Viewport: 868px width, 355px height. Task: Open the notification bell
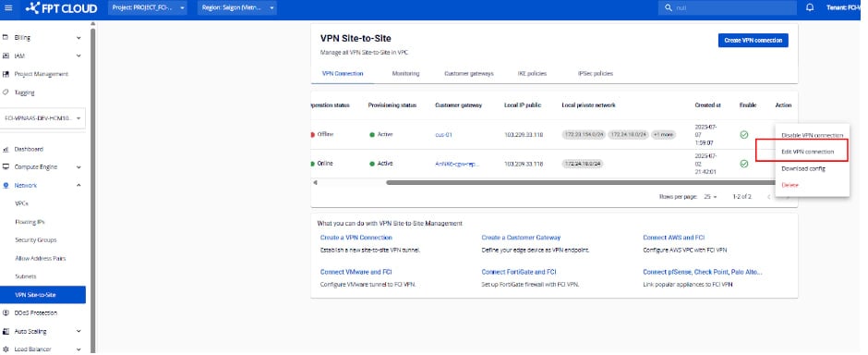click(x=810, y=8)
